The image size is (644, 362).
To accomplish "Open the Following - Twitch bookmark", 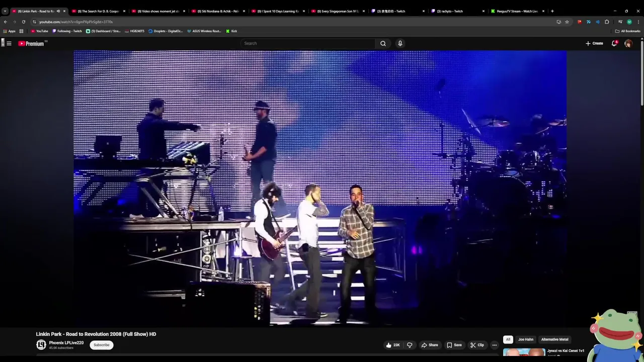I will (66, 31).
